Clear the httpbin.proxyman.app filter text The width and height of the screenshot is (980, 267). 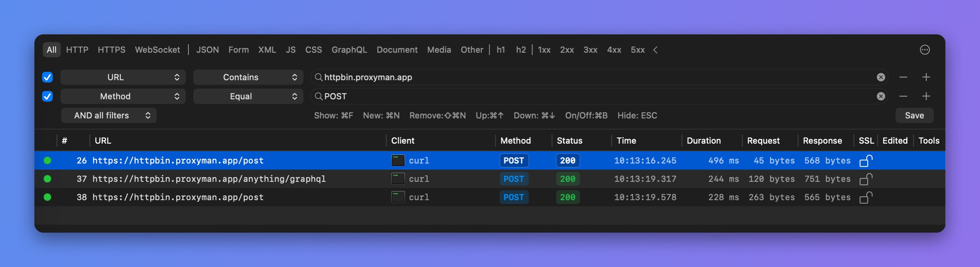tap(881, 77)
